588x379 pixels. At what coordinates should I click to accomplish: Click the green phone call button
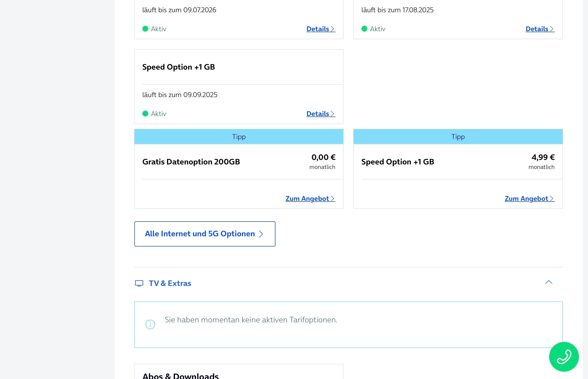pyautogui.click(x=564, y=357)
